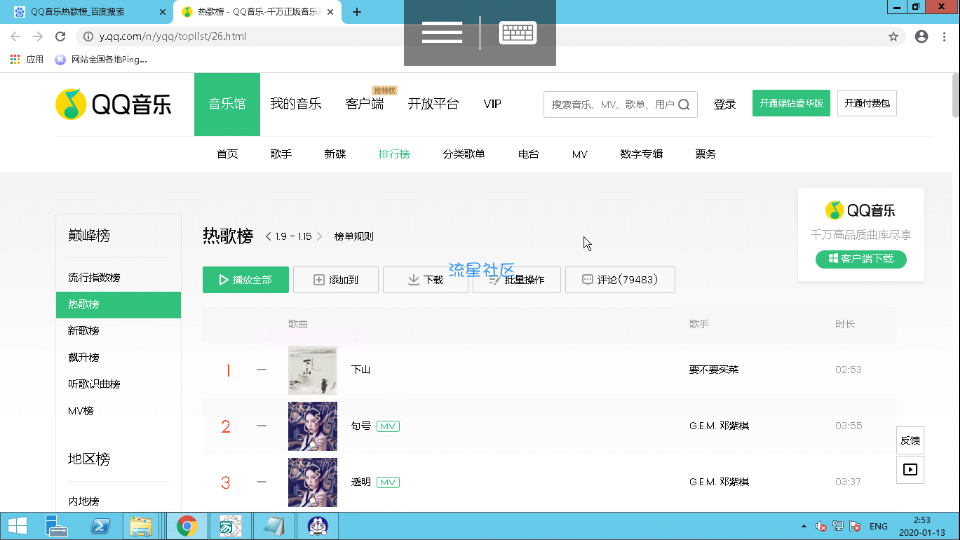Open 新碟 in the sub navigation
The height and width of the screenshot is (540, 960).
click(335, 154)
